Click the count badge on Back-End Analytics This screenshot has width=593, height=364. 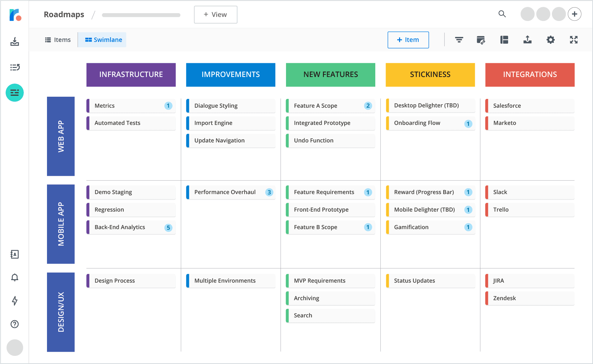[x=169, y=228]
